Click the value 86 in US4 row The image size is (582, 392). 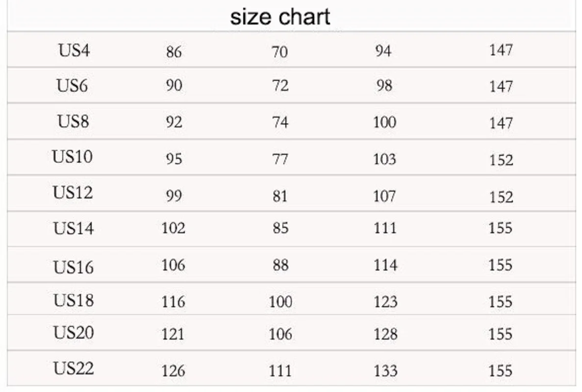tap(174, 52)
